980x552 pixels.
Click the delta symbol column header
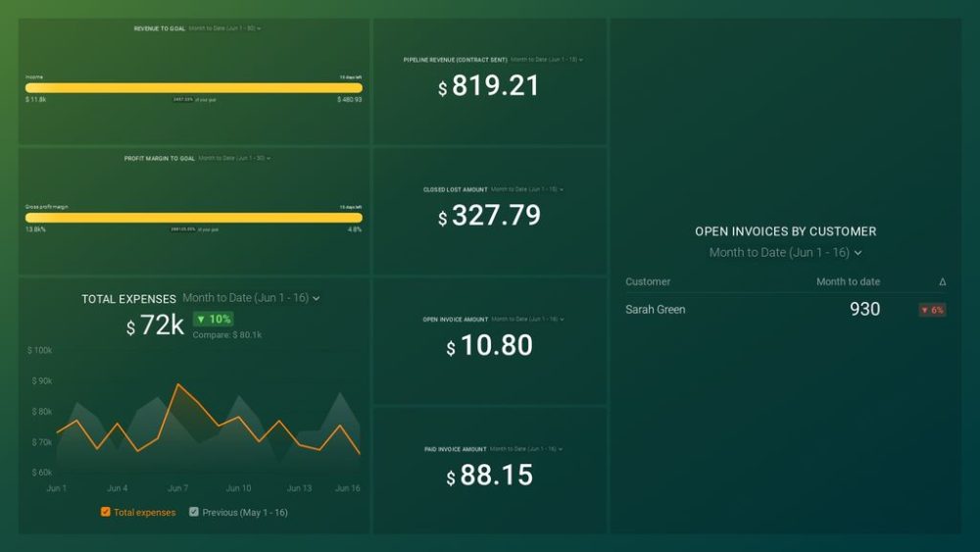point(942,282)
